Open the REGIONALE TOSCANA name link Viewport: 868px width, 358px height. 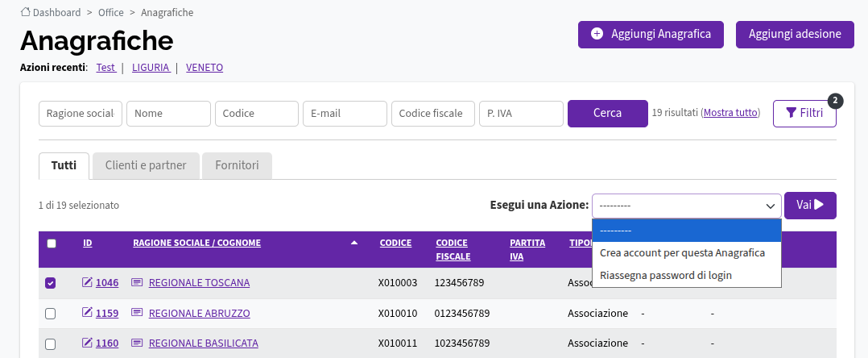200,283
